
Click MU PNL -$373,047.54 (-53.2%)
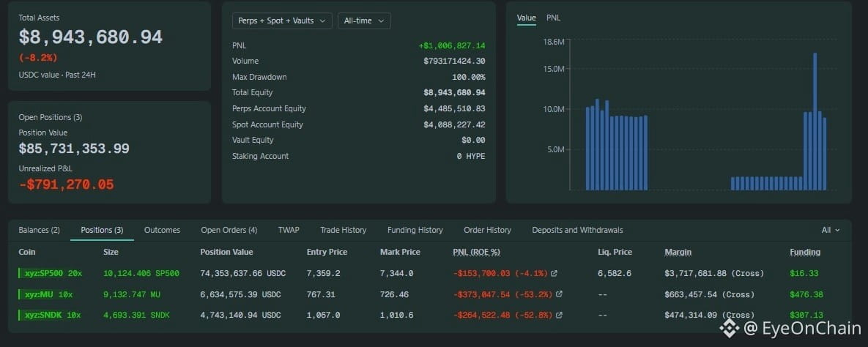coord(502,294)
